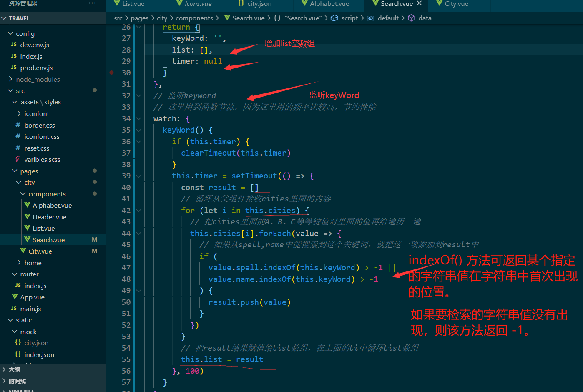The image size is (583, 392).
Task: Click the city breadcrumb segment
Action: coord(162,18)
